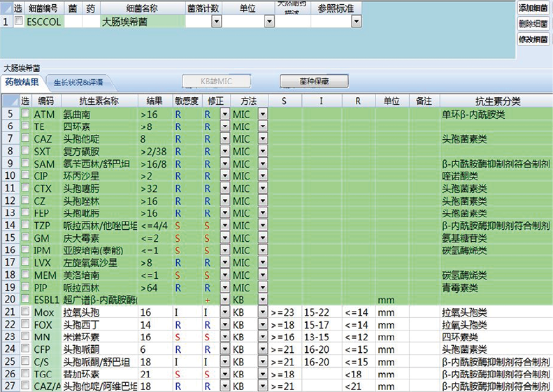Viewport: 553px width, 392px height.
Task: Switch to the 生长状况&评语 tab
Action: [x=78, y=83]
